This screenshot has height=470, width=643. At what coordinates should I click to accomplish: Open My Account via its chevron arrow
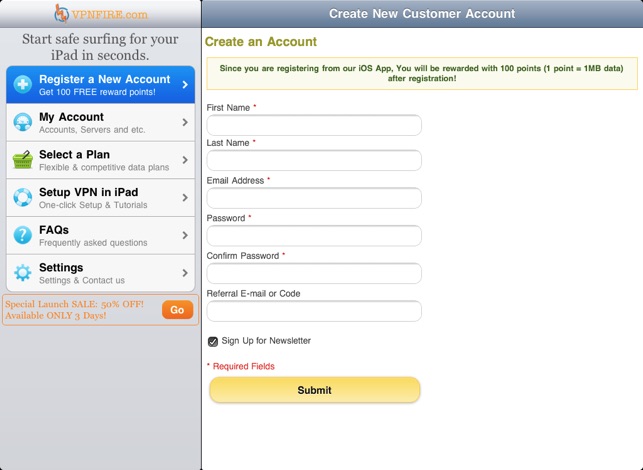pos(185,122)
